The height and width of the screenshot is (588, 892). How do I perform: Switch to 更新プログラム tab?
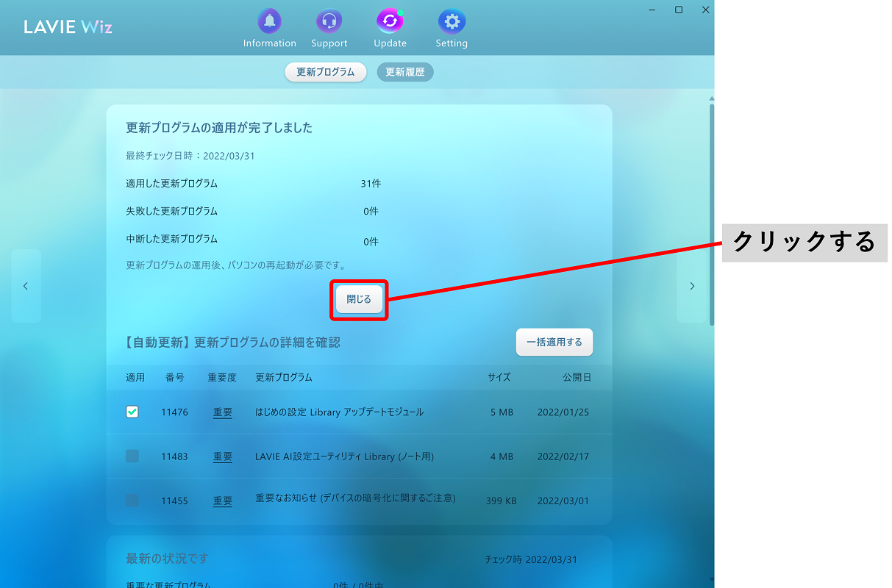click(x=326, y=72)
